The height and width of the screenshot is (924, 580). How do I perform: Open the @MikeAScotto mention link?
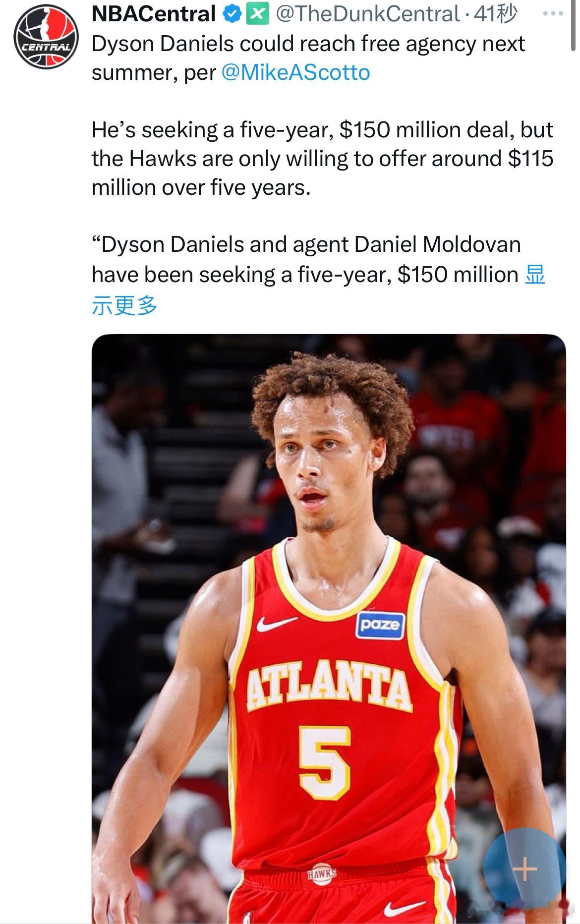tap(295, 73)
